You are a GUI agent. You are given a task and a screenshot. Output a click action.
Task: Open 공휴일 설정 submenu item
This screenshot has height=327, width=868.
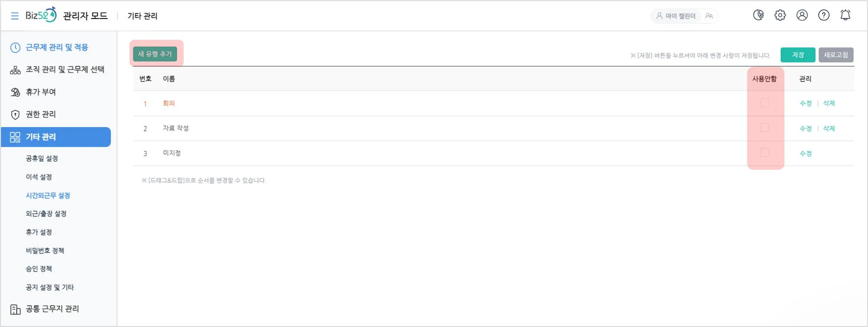(x=42, y=159)
